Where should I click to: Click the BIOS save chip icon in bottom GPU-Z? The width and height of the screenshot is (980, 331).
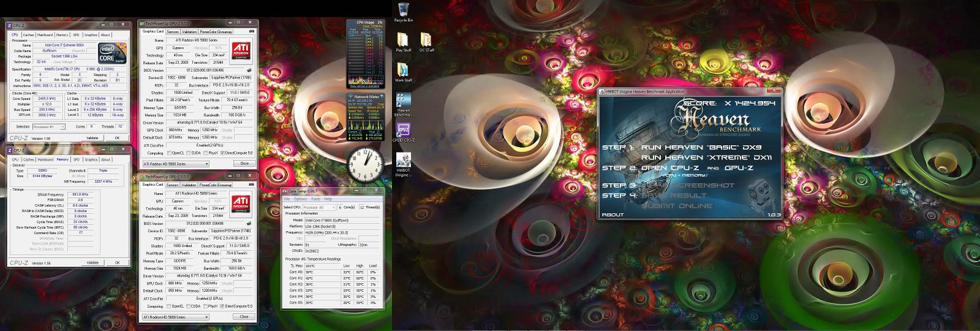249,224
